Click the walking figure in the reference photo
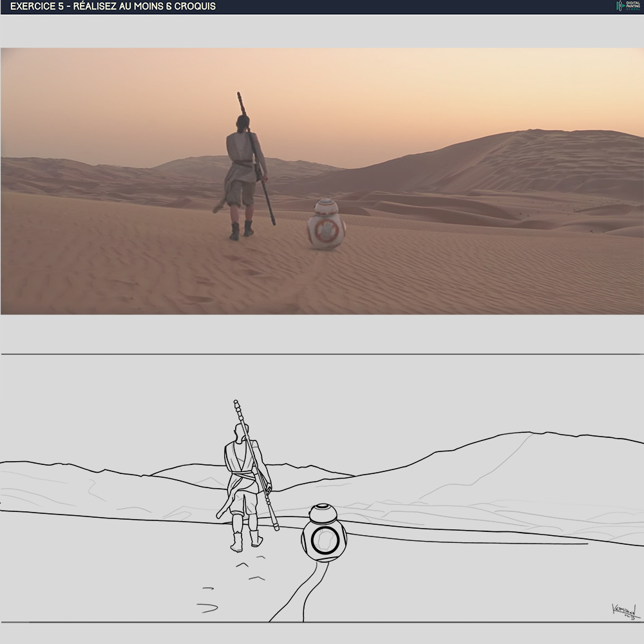The width and height of the screenshot is (644, 644). (x=243, y=174)
